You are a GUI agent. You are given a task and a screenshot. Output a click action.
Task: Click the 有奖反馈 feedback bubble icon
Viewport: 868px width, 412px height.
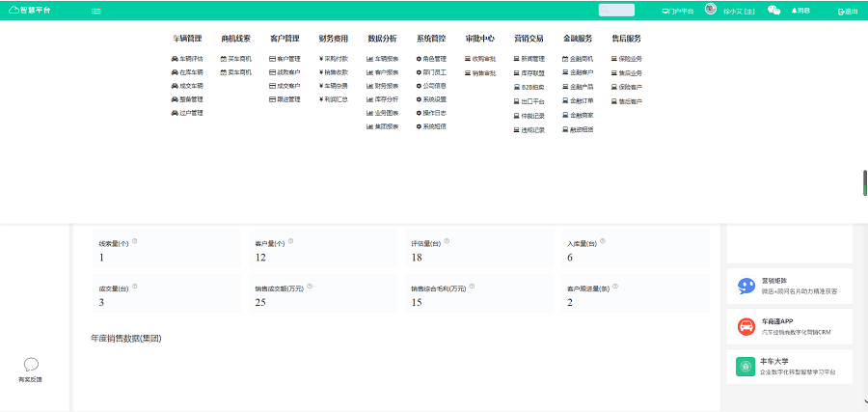tap(31, 364)
